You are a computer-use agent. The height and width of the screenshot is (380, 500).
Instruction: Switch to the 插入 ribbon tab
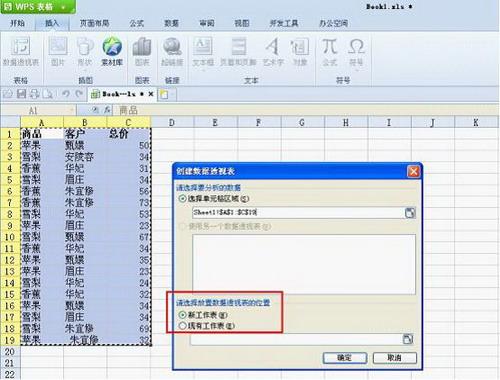click(x=52, y=23)
